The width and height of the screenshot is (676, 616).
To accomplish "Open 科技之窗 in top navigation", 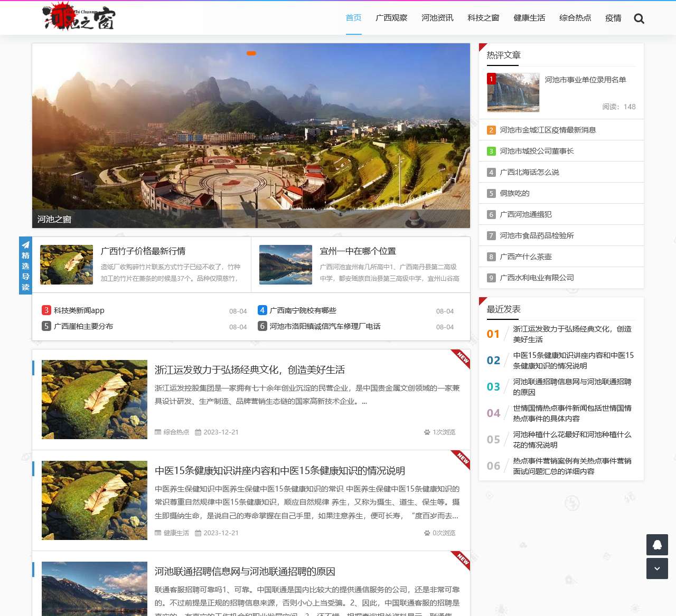I will (483, 18).
